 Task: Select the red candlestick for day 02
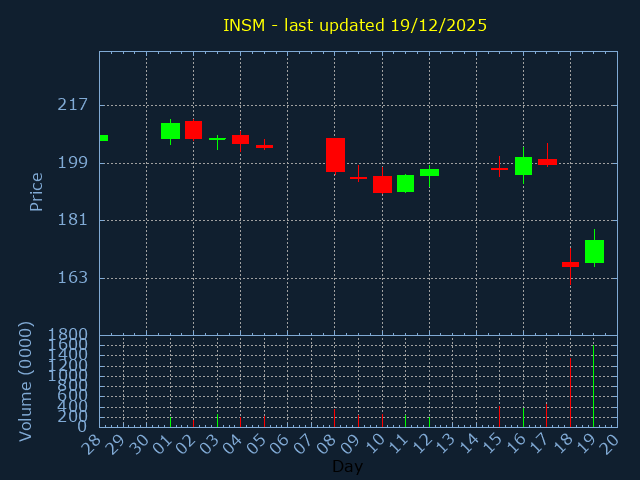pyautogui.click(x=193, y=130)
